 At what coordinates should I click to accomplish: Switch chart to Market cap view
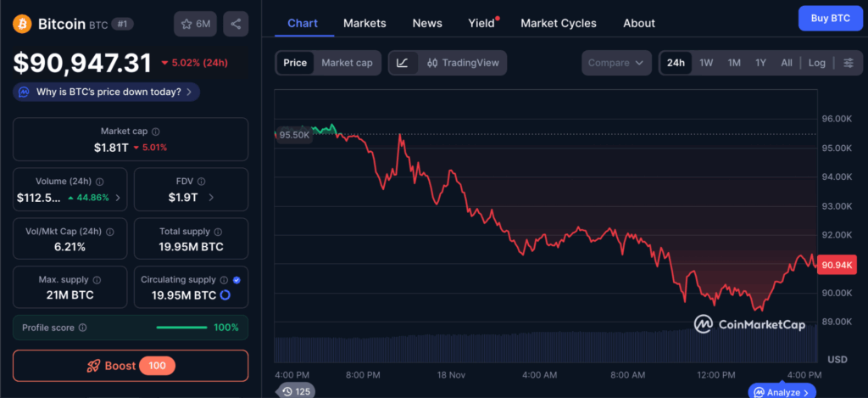coord(347,63)
